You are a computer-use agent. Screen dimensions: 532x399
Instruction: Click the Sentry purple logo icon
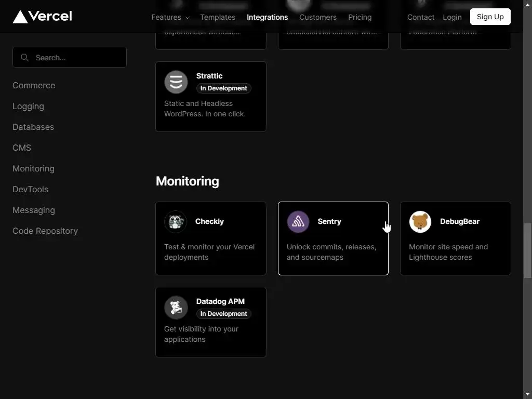[x=298, y=221]
